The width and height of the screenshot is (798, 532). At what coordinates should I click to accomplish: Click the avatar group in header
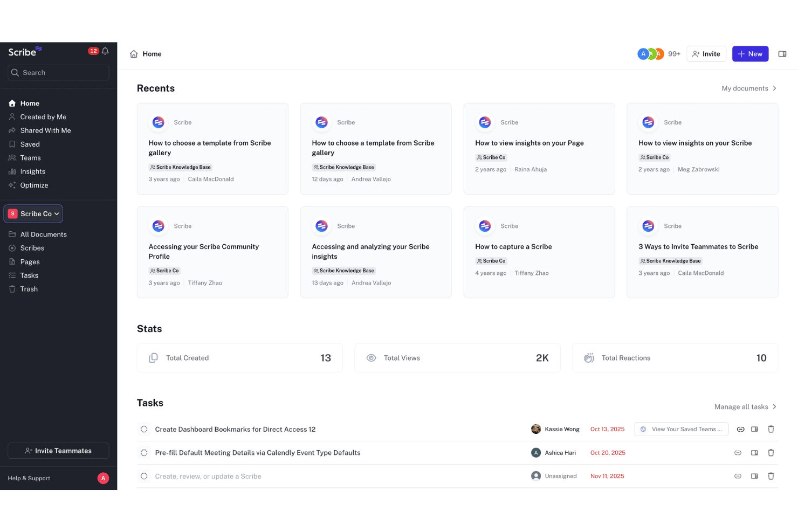coord(651,54)
